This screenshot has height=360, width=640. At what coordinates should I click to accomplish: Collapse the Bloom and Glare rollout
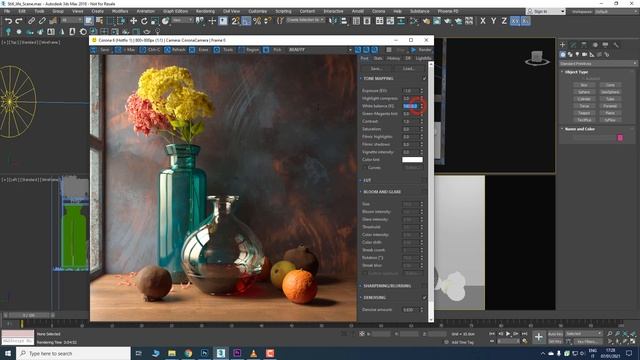click(x=361, y=192)
